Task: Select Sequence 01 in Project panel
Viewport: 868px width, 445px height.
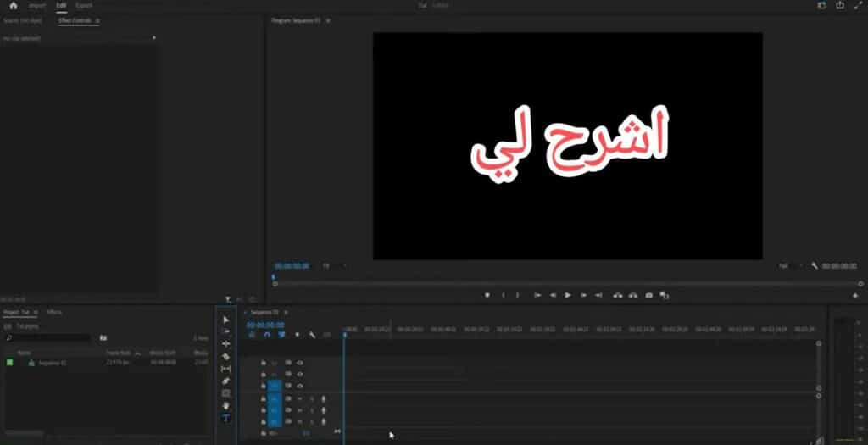Action: (53, 363)
